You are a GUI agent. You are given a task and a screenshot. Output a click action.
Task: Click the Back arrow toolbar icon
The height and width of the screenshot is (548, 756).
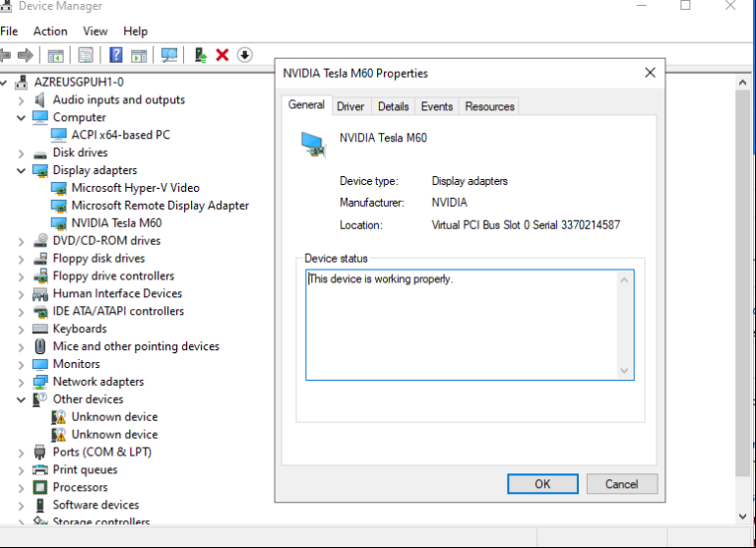click(x=5, y=55)
